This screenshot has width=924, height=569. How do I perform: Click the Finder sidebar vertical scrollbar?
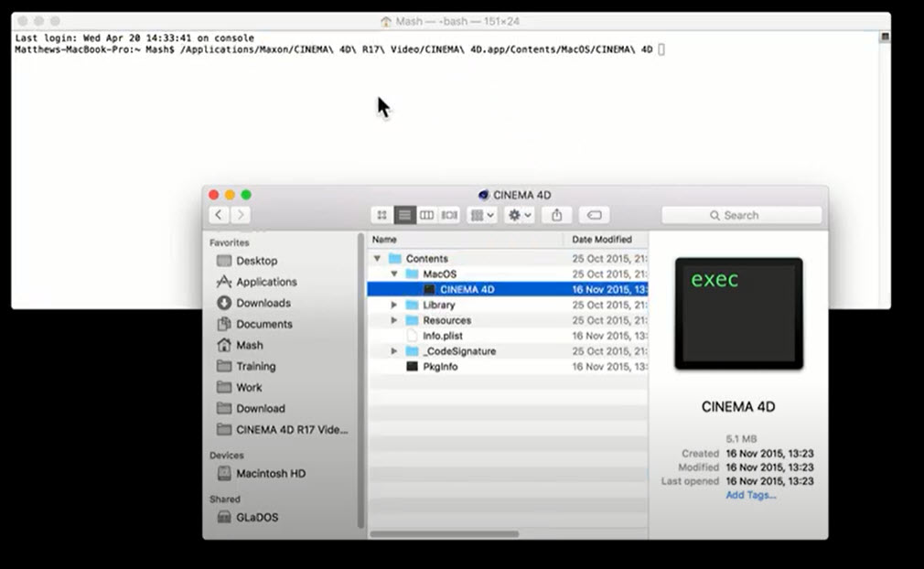click(x=360, y=381)
